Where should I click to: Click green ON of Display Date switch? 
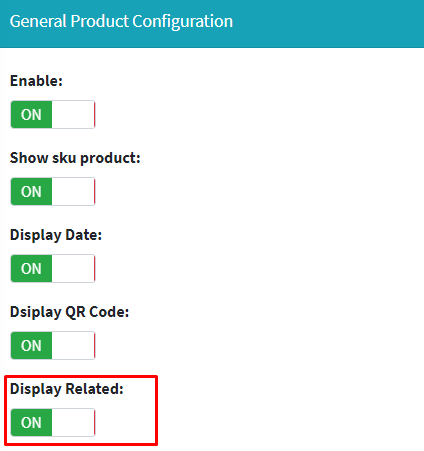[x=31, y=268]
